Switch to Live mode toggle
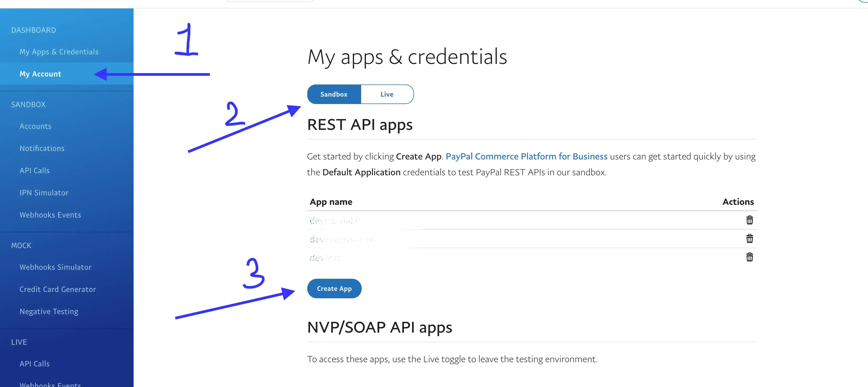 (386, 94)
